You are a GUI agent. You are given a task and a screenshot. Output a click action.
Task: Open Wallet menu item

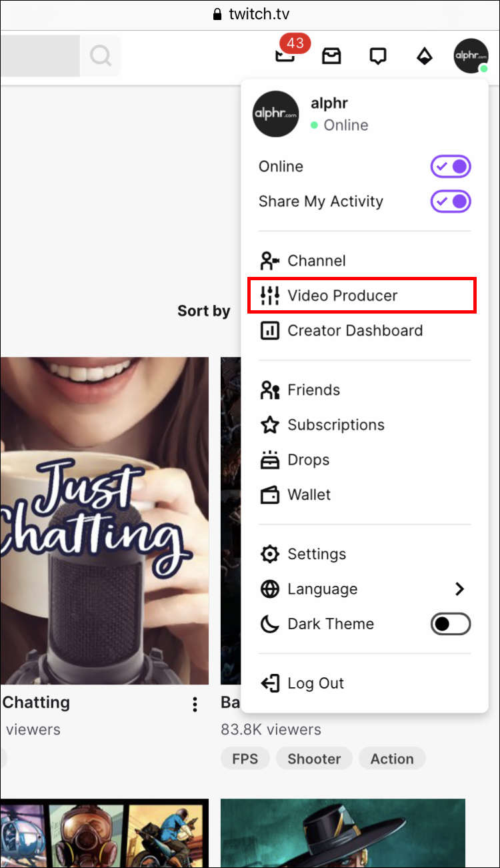coord(365,494)
